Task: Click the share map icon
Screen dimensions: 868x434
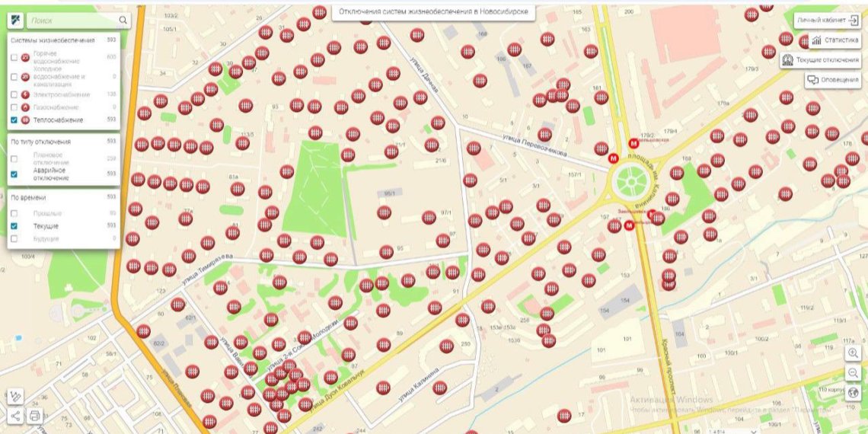Action: (15, 416)
